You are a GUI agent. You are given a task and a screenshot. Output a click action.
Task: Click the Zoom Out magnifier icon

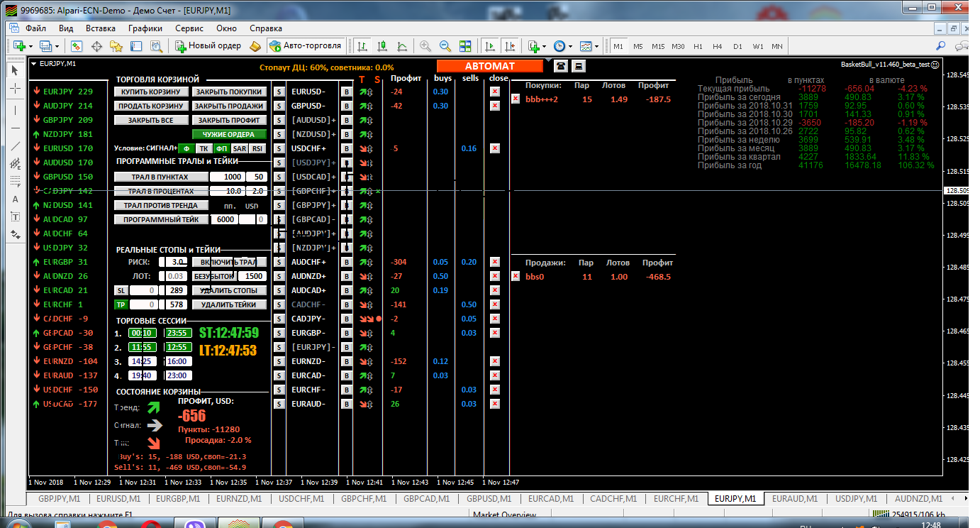[445, 46]
